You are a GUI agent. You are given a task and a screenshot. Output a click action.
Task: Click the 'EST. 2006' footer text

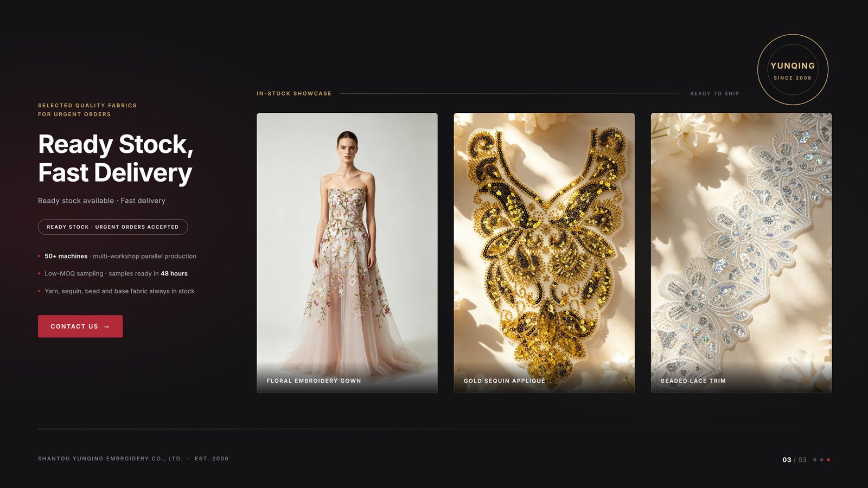tap(212, 459)
